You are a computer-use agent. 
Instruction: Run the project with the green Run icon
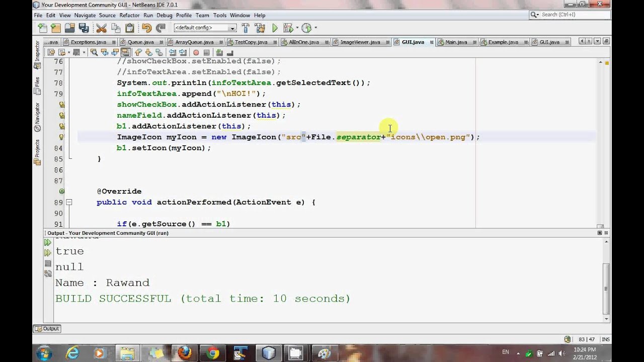[275, 28]
